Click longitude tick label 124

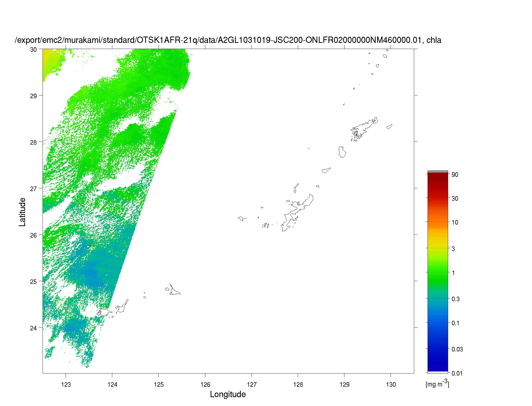pos(112,384)
